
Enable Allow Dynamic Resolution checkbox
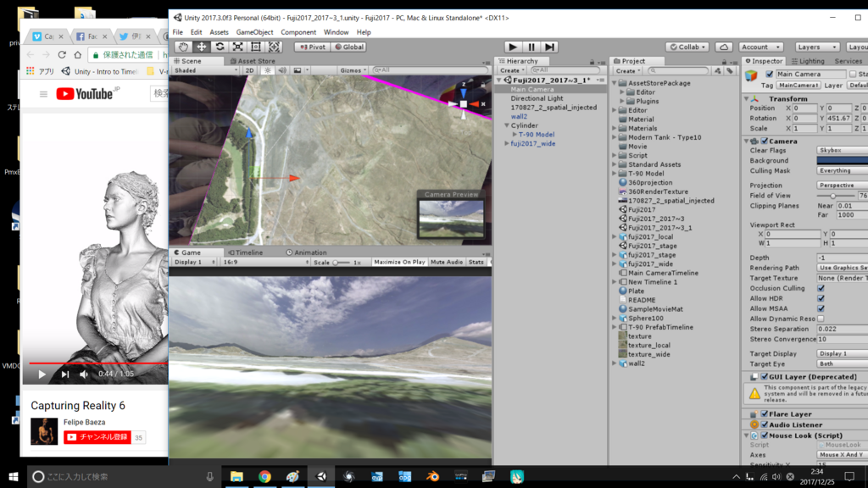(821, 319)
